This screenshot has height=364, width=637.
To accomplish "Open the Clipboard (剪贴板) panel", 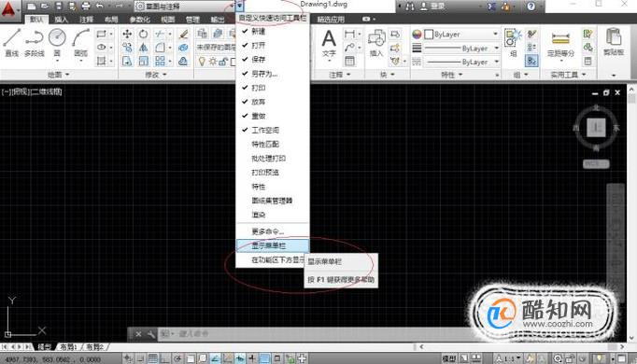I will (x=614, y=43).
